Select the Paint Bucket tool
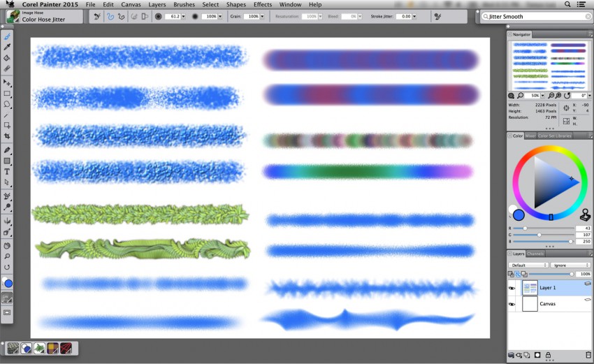This screenshot has height=364, width=594. (x=7, y=58)
